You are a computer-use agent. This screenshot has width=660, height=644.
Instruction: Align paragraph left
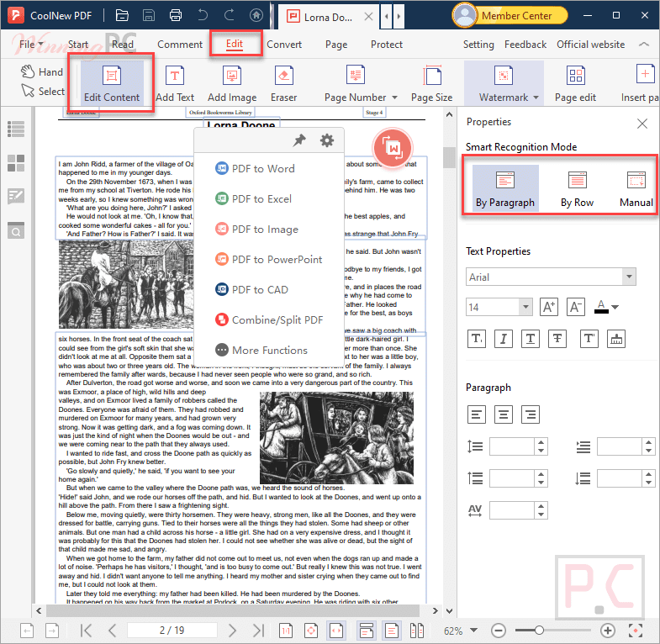point(477,414)
